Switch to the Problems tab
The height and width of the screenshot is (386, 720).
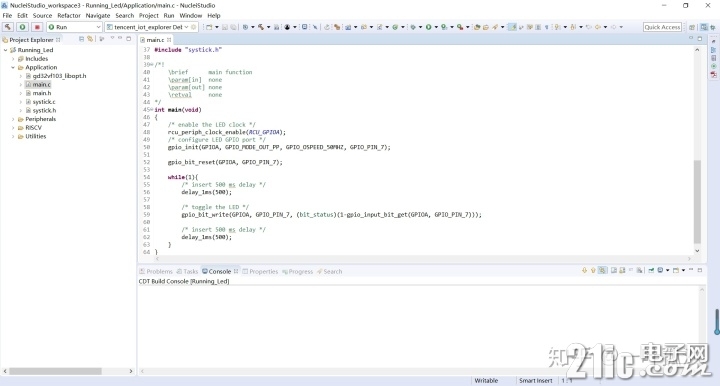pos(156,271)
